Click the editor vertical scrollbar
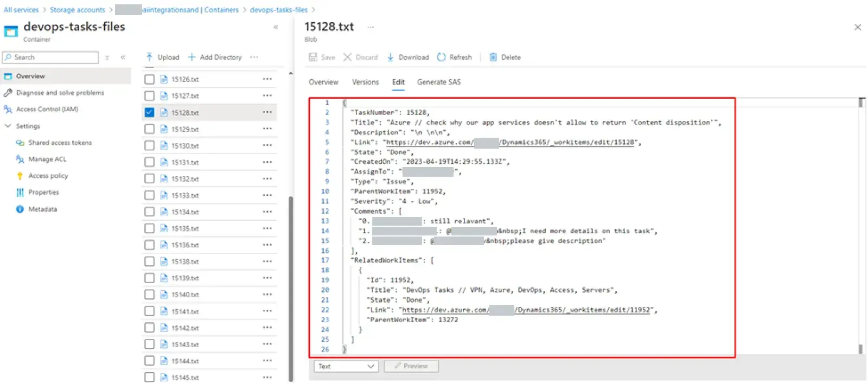The width and height of the screenshot is (868, 383). coord(861,225)
